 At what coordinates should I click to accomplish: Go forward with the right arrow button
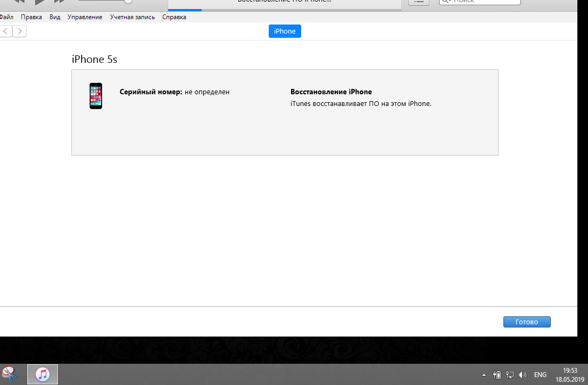[x=20, y=31]
